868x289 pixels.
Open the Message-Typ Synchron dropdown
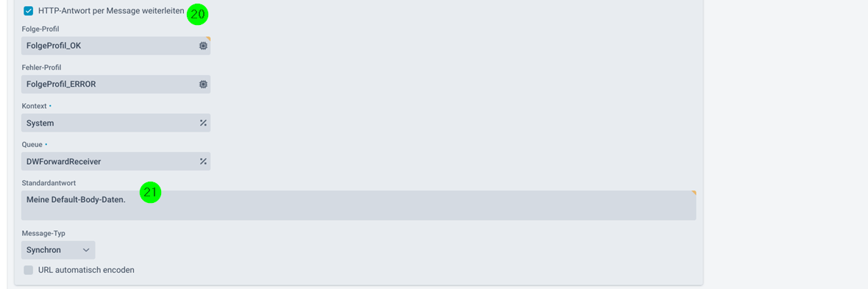pyautogui.click(x=58, y=250)
